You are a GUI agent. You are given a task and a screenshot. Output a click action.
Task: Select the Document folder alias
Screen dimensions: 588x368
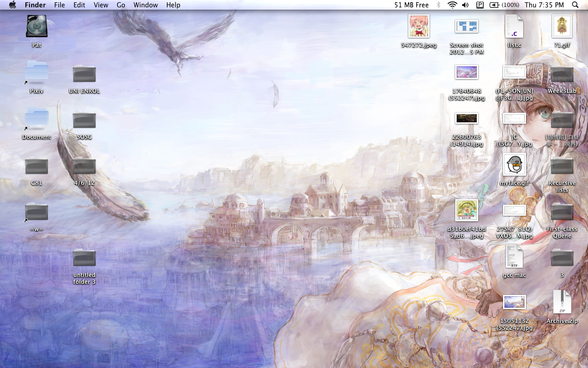coord(37,118)
